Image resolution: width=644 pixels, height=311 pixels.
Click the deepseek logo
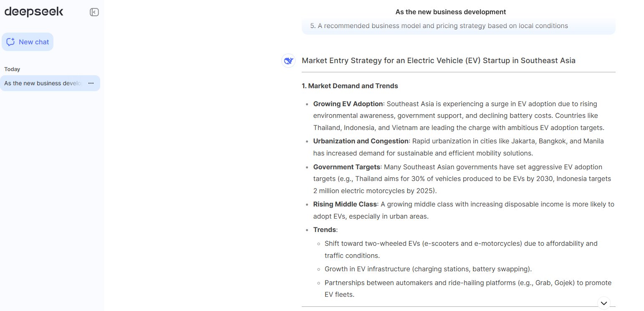34,12
